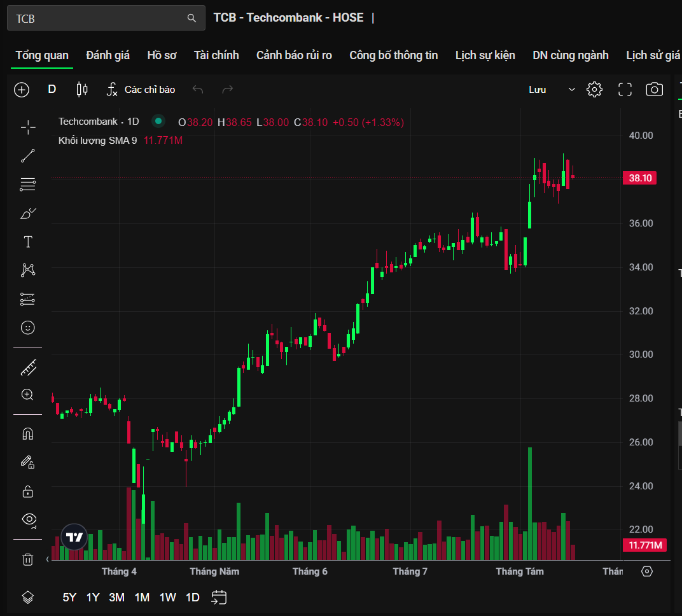The height and width of the screenshot is (616, 682).
Task: Open the Fibonacci retracement tool
Action: point(28,185)
